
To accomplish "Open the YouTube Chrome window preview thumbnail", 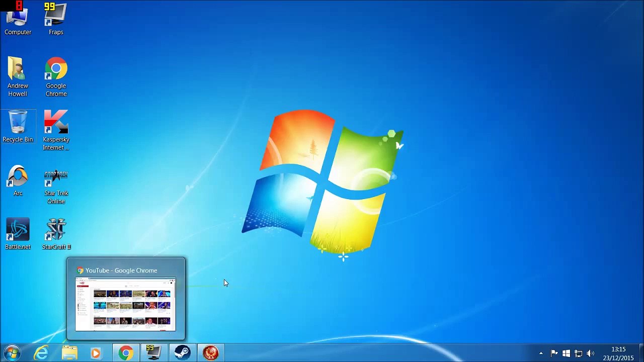I will [x=126, y=304].
